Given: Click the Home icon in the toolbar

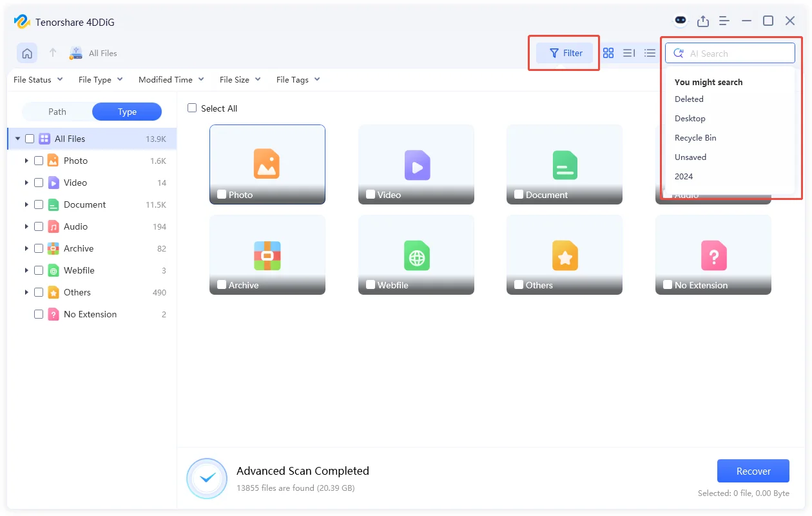Looking at the screenshot, I should [x=26, y=52].
